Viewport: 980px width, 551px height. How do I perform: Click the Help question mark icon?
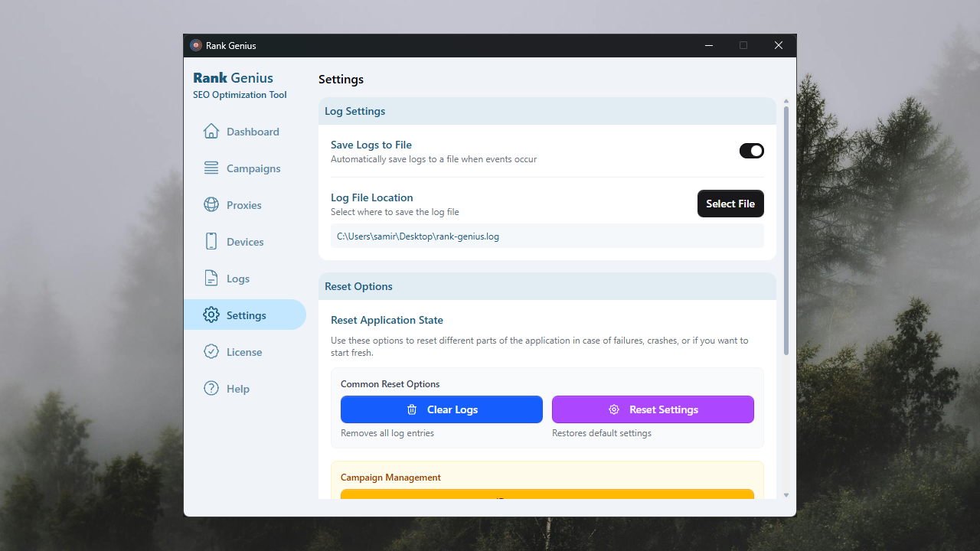coord(211,389)
